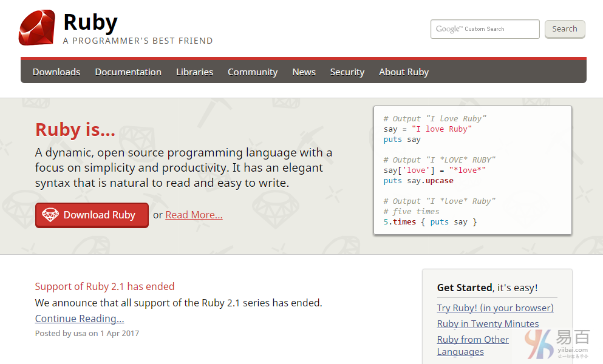Open the Libraries navigation item
Viewport: 603px width, 364px height.
pos(194,72)
